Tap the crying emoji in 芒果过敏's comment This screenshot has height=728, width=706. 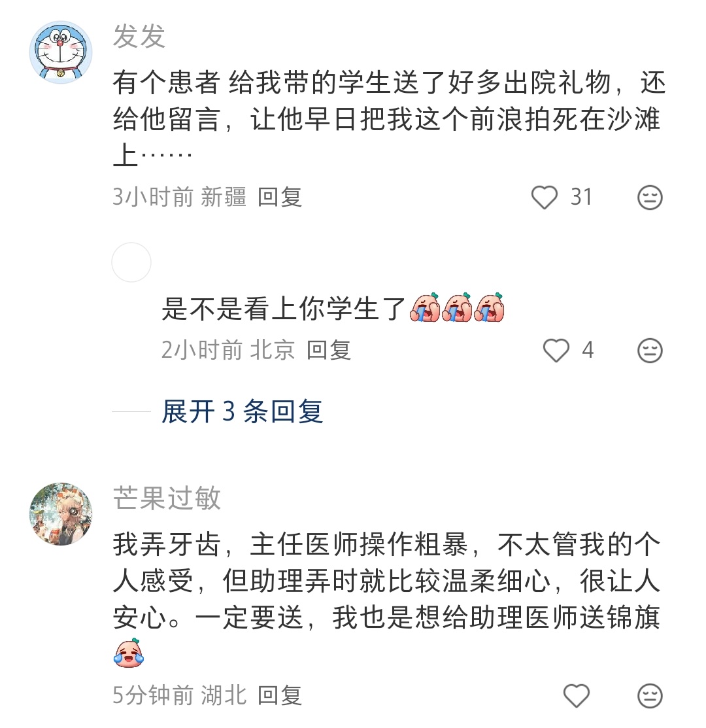click(x=129, y=653)
